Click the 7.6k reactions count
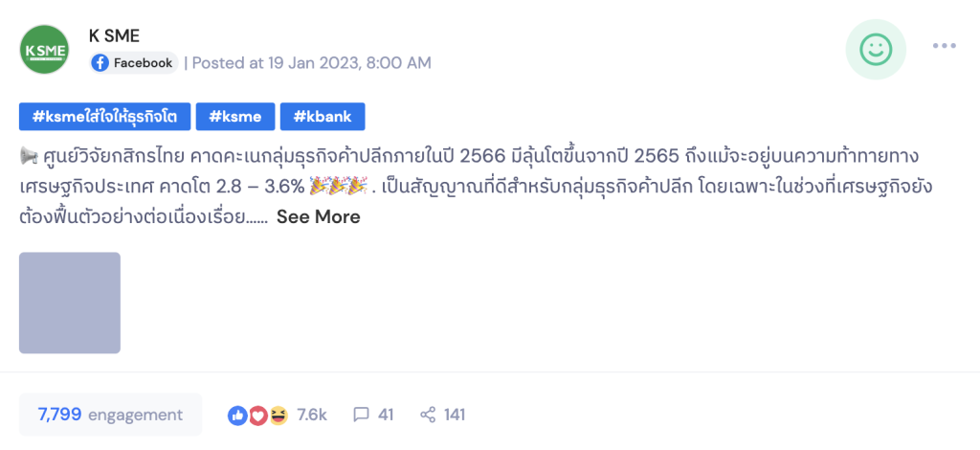 click(x=312, y=416)
